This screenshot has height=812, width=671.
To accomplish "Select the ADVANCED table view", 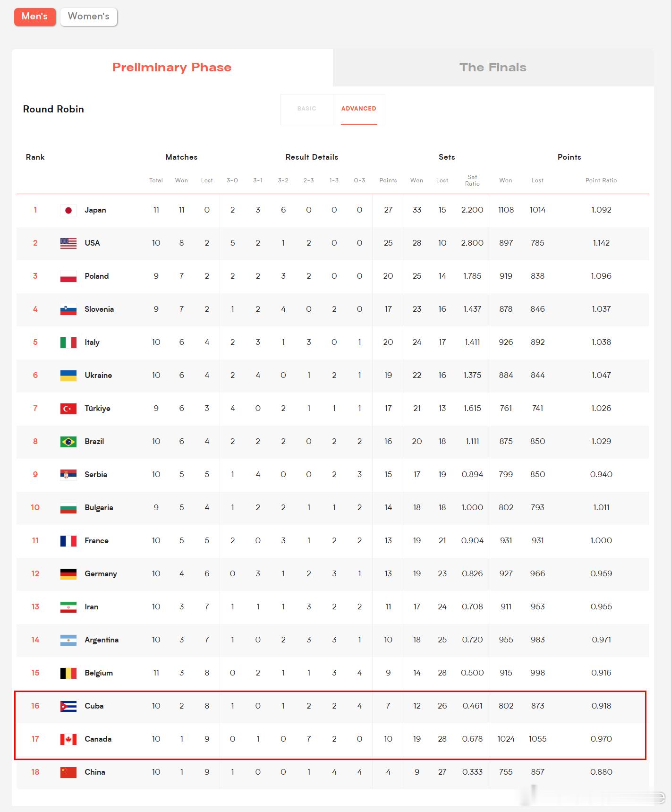I will click(359, 109).
